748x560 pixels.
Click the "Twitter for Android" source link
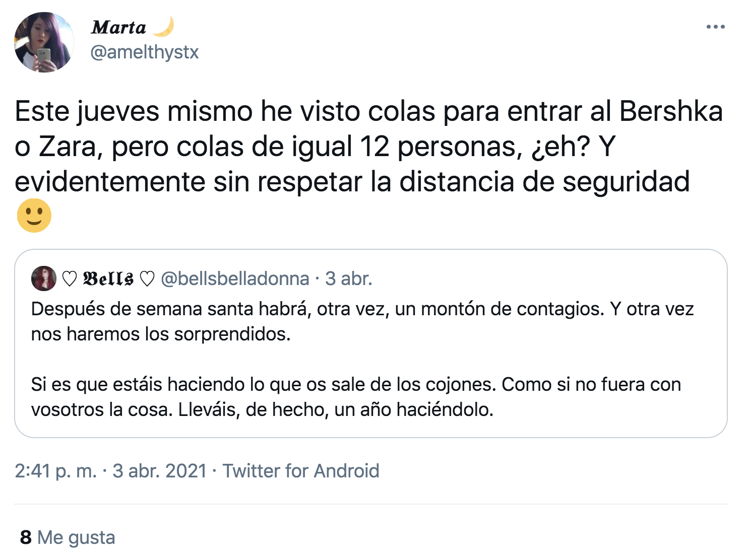tap(301, 471)
